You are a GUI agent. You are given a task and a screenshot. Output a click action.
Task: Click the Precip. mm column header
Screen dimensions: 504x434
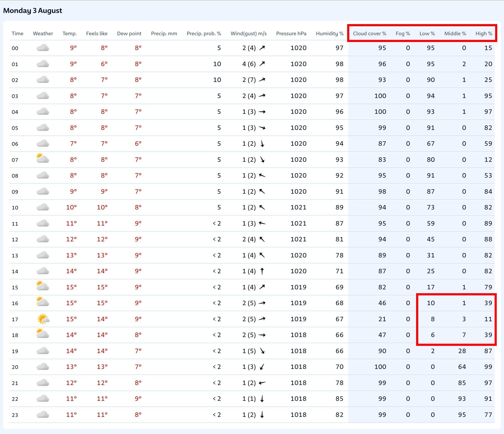click(164, 33)
